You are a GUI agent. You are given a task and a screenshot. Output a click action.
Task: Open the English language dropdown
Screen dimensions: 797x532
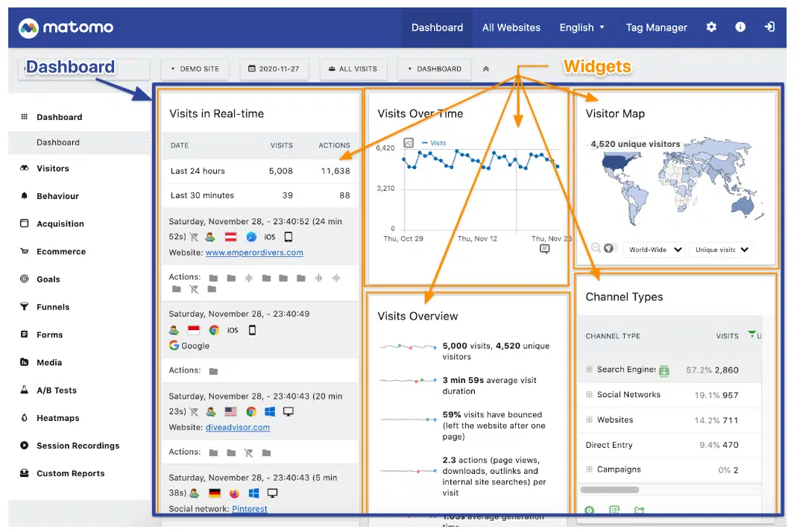click(582, 28)
